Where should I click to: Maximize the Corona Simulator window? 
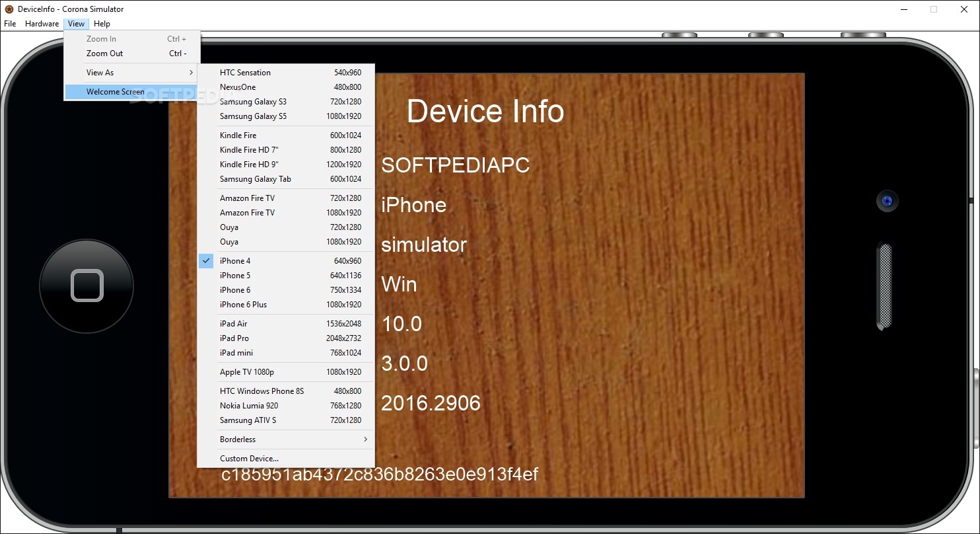click(934, 9)
